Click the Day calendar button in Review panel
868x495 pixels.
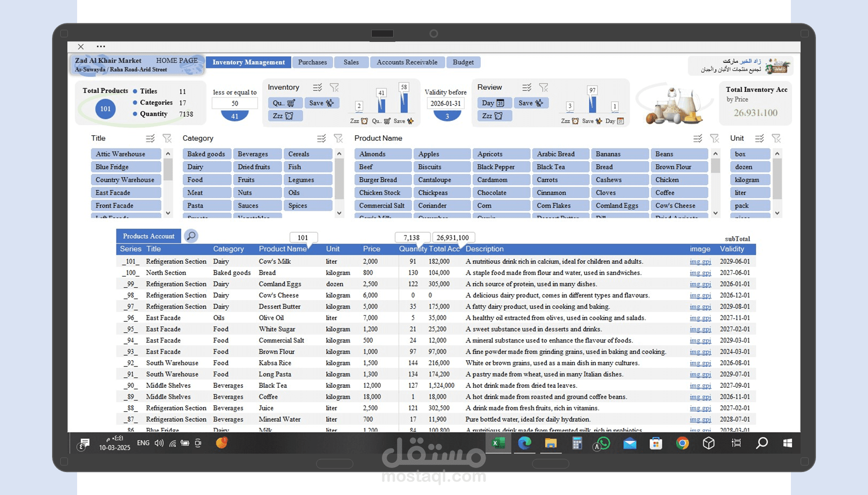pos(494,103)
